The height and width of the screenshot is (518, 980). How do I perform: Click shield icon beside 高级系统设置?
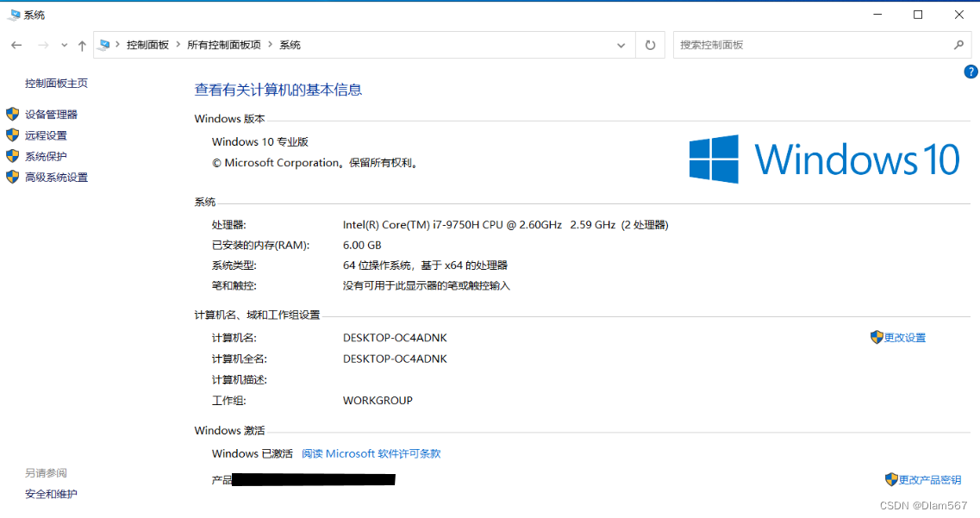tap(13, 177)
